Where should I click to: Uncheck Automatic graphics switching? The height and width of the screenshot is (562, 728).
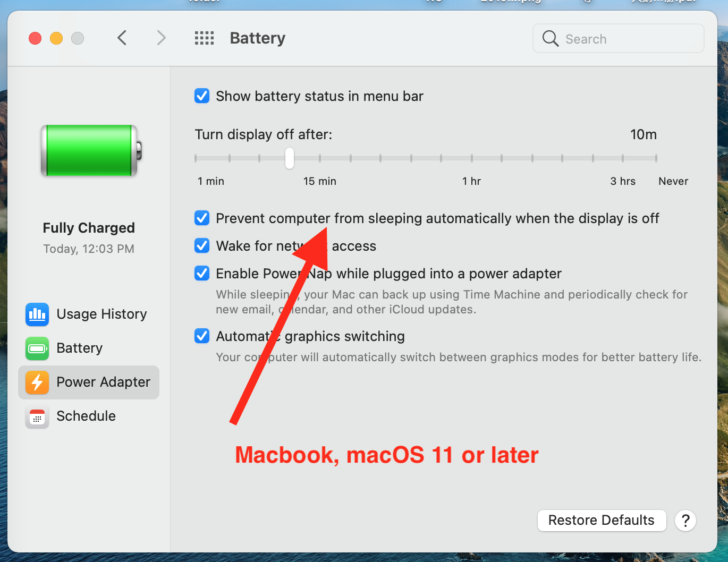202,336
